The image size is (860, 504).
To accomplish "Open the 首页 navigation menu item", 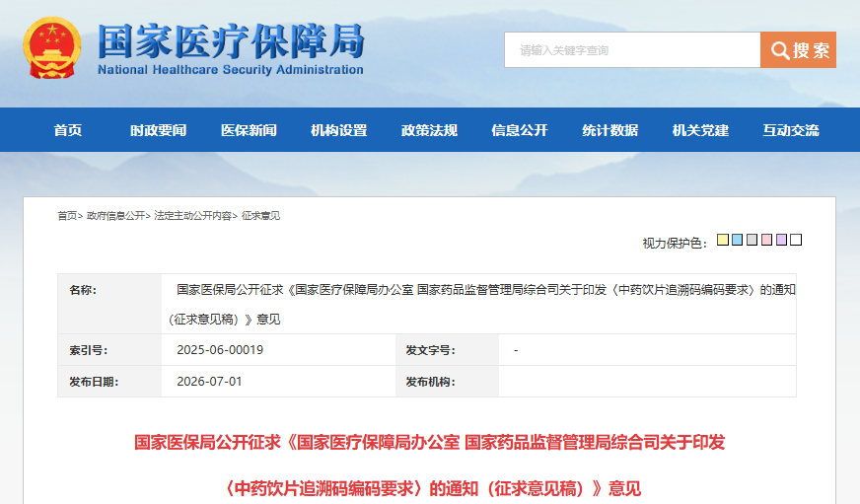I will (68, 130).
